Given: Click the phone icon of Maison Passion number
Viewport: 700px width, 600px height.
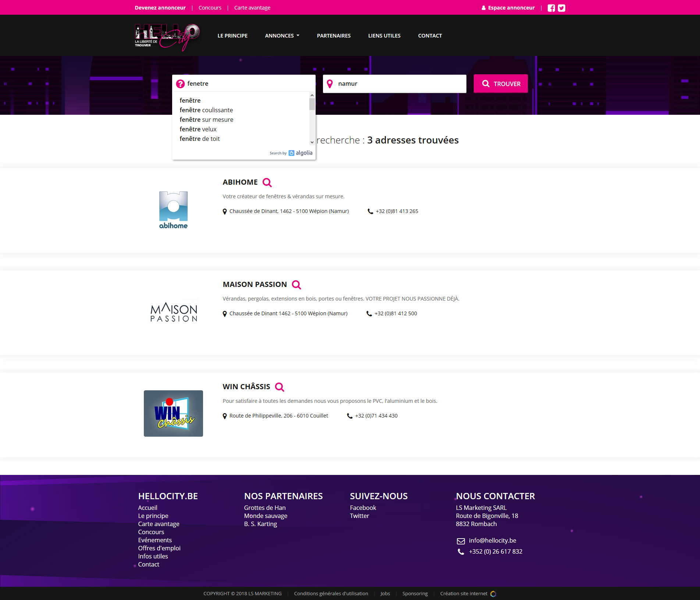Looking at the screenshot, I should coord(369,314).
